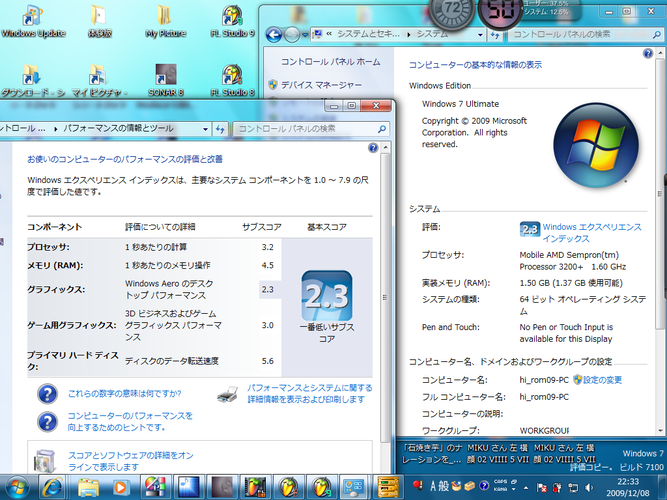
Task: Toggle IME input mode A indicator
Action: click(x=433, y=486)
